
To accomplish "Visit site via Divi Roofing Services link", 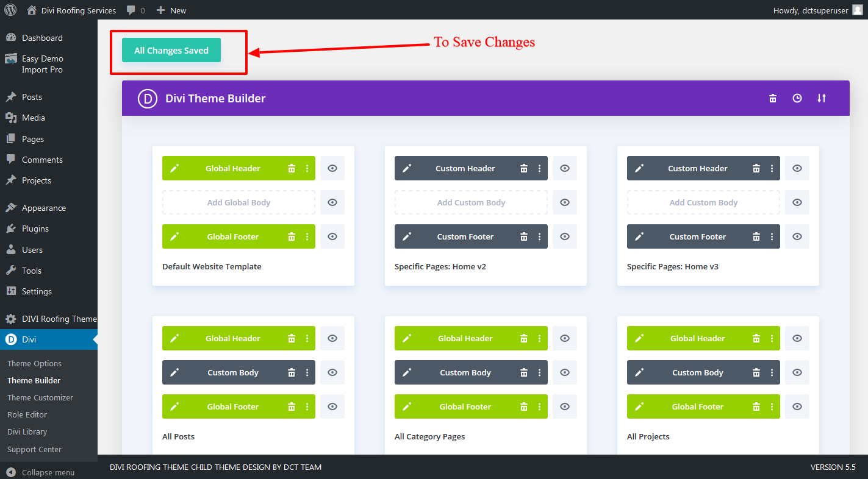I will point(71,10).
